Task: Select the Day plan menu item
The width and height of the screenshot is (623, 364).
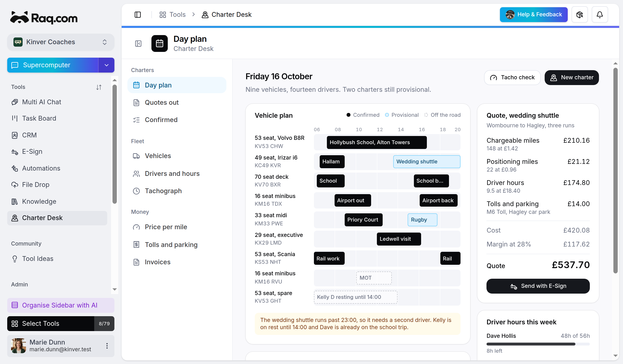Action: 177,85
